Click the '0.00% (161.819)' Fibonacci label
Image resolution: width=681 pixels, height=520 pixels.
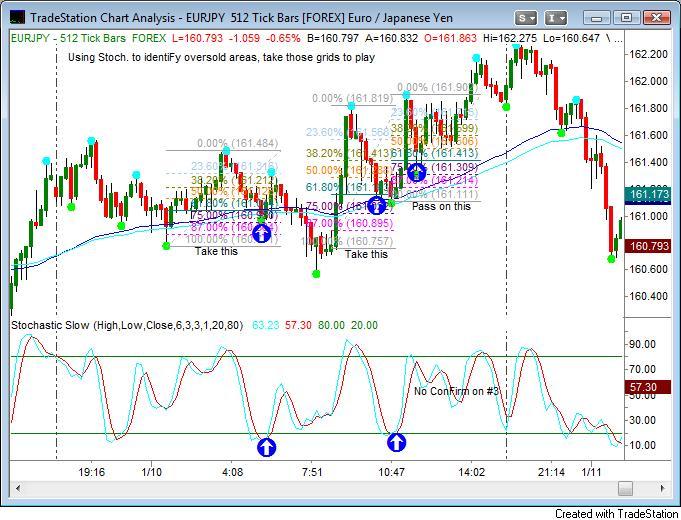353,99
